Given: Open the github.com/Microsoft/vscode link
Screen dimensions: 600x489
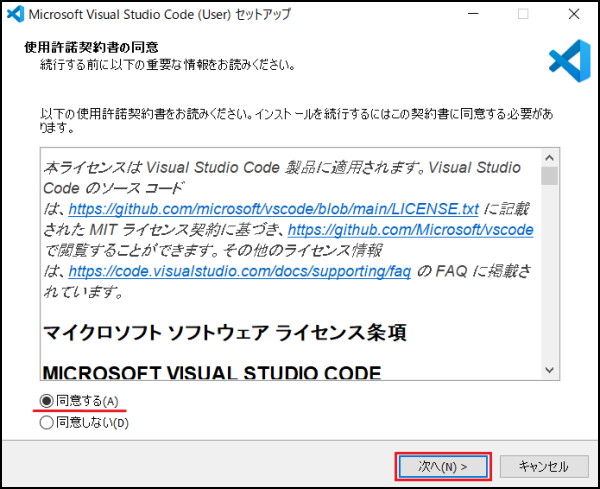Looking at the screenshot, I should 411,230.
